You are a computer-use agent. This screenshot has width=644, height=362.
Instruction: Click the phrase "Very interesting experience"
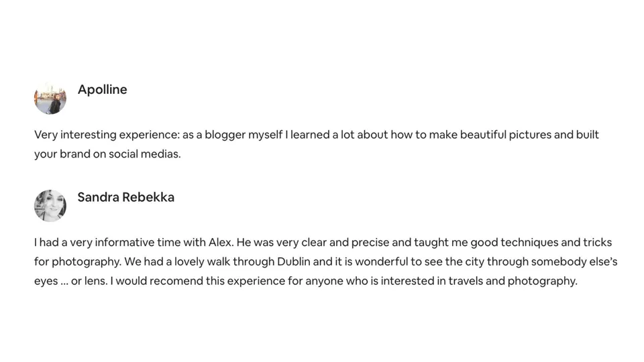[x=106, y=135]
